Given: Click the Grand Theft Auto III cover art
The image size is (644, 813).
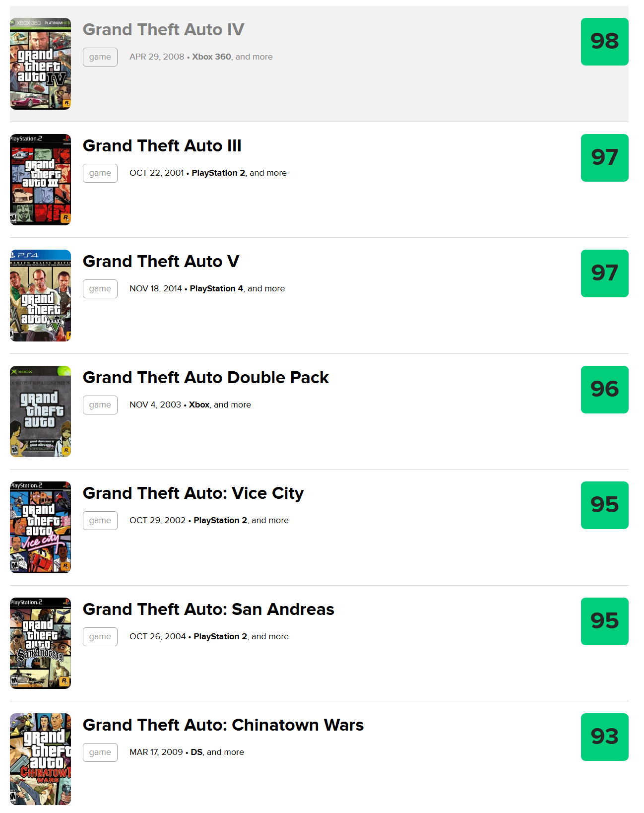Looking at the screenshot, I should (x=40, y=180).
